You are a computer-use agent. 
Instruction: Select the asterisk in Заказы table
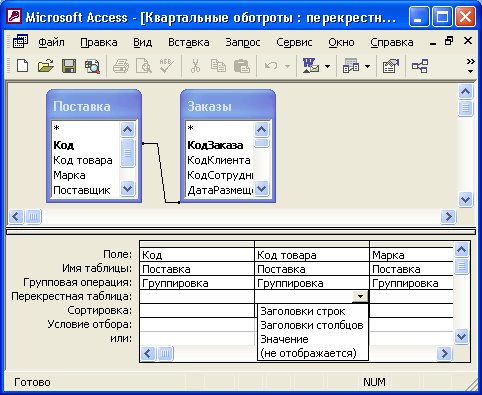point(191,129)
